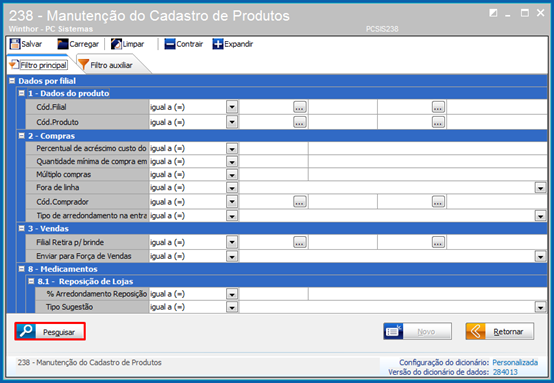This screenshot has height=383, width=554.
Task: Open the Tipo de arredondamento value dropdown
Action: (540, 216)
